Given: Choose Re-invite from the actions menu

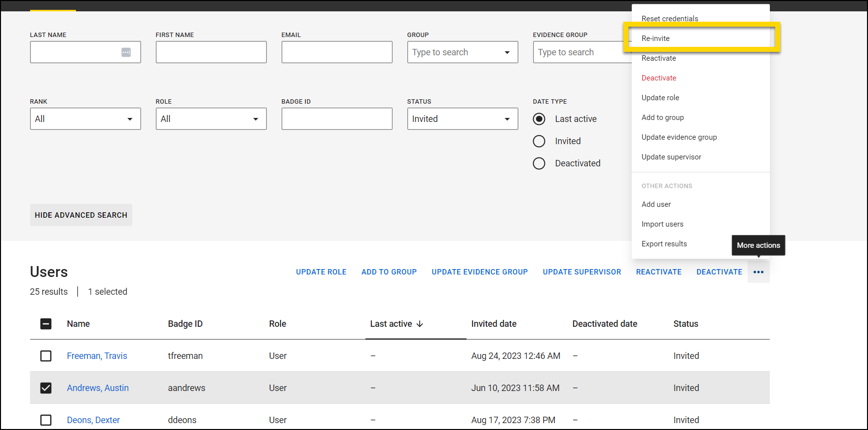Looking at the screenshot, I should 700,39.
